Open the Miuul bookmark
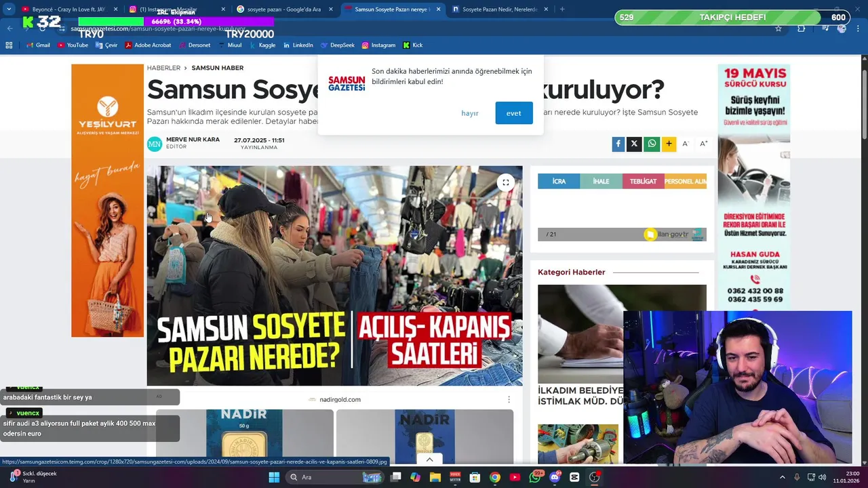Image resolution: width=868 pixels, height=488 pixels. tap(230, 45)
